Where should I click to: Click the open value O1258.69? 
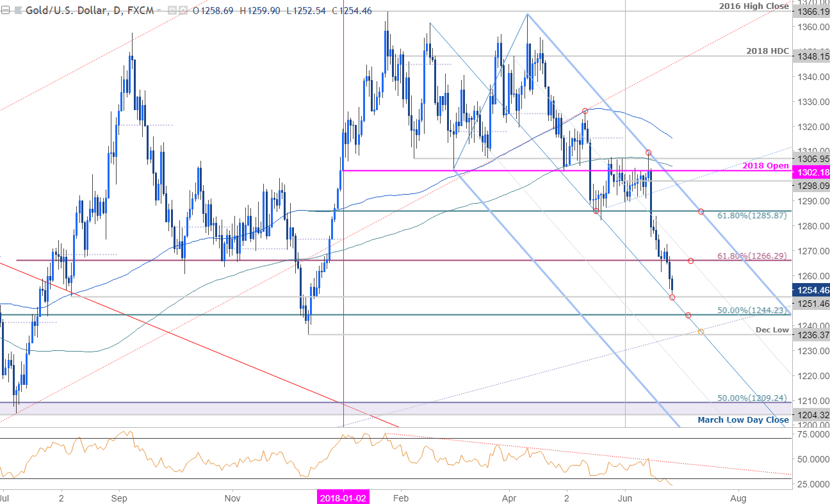click(213, 11)
